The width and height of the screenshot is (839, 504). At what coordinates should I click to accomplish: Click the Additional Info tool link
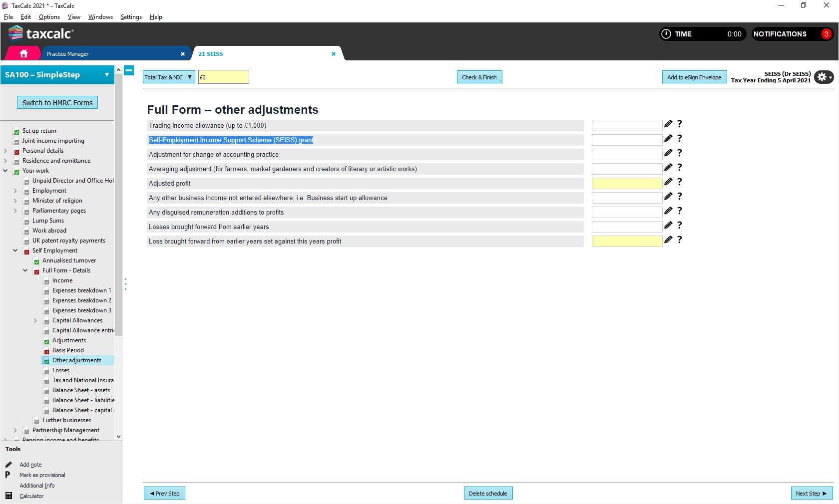[x=37, y=486]
